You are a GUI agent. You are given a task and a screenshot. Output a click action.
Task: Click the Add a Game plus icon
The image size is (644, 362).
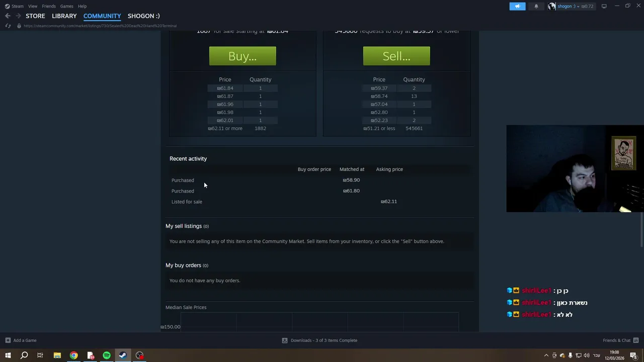click(x=8, y=340)
